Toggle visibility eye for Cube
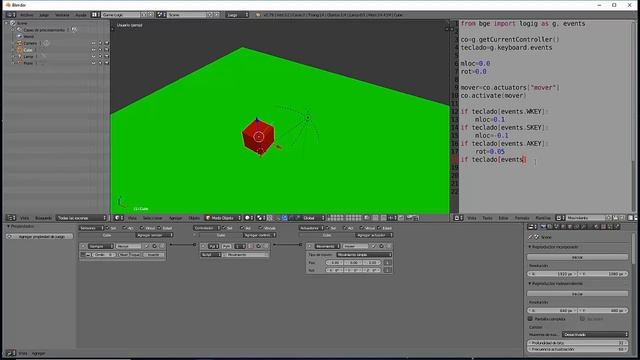The image size is (640, 360). point(93,50)
